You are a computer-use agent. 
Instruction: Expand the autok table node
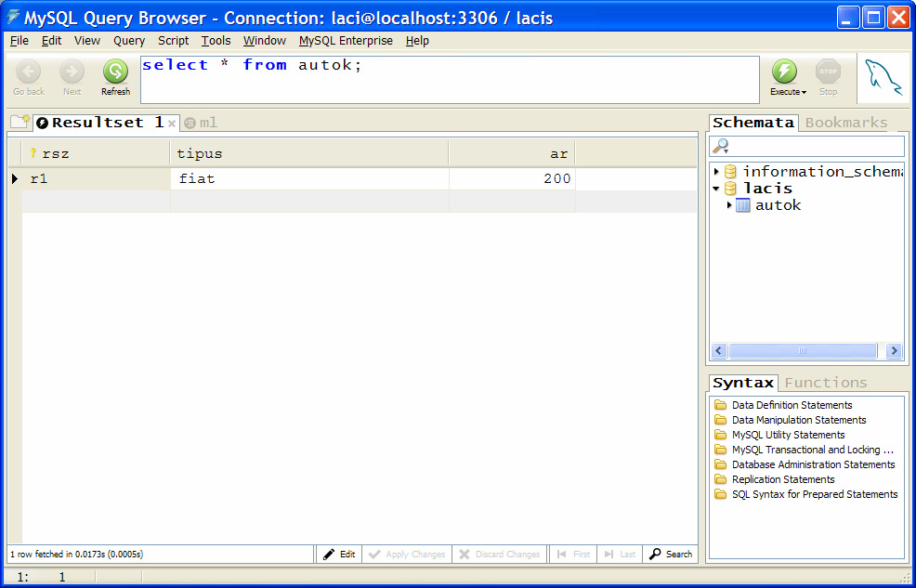tap(728, 205)
